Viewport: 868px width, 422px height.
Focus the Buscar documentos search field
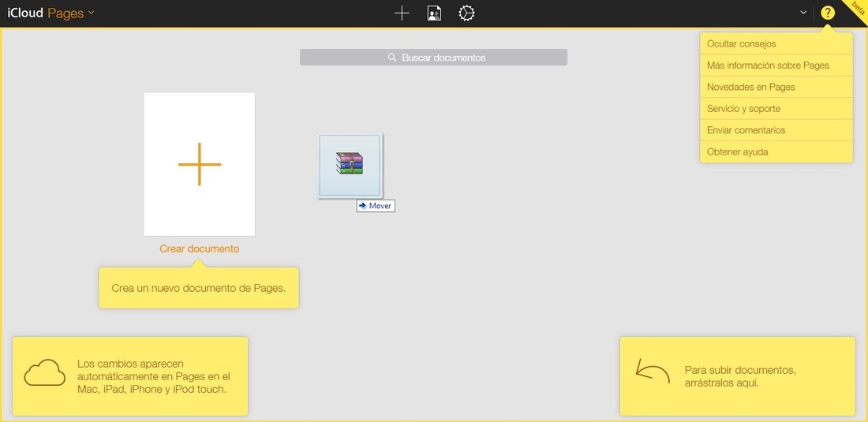433,57
